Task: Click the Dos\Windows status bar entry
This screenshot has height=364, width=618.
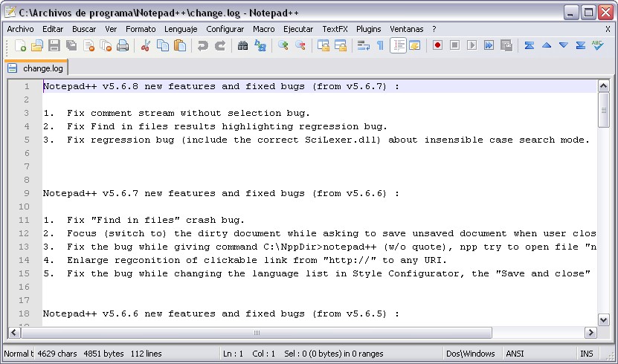Action: (470, 354)
